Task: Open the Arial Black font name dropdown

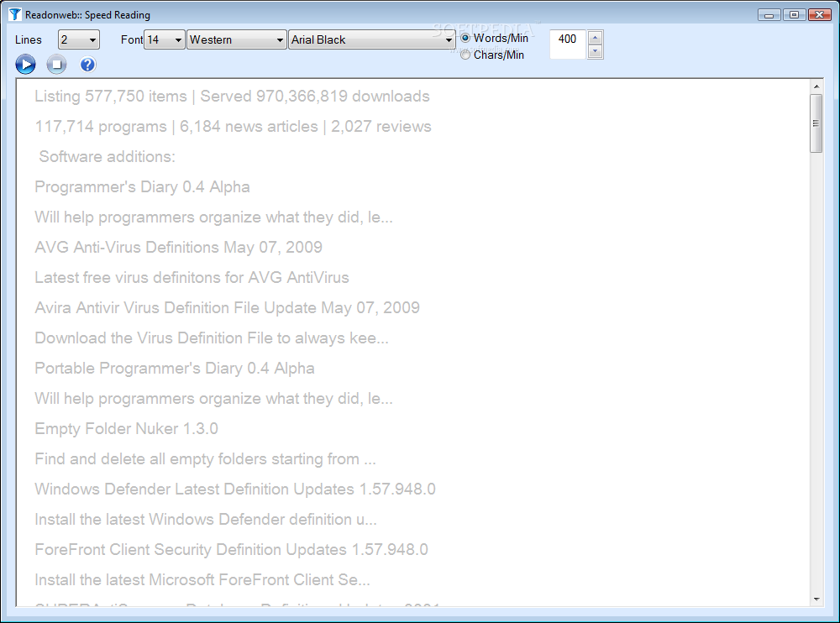Action: pyautogui.click(x=372, y=39)
